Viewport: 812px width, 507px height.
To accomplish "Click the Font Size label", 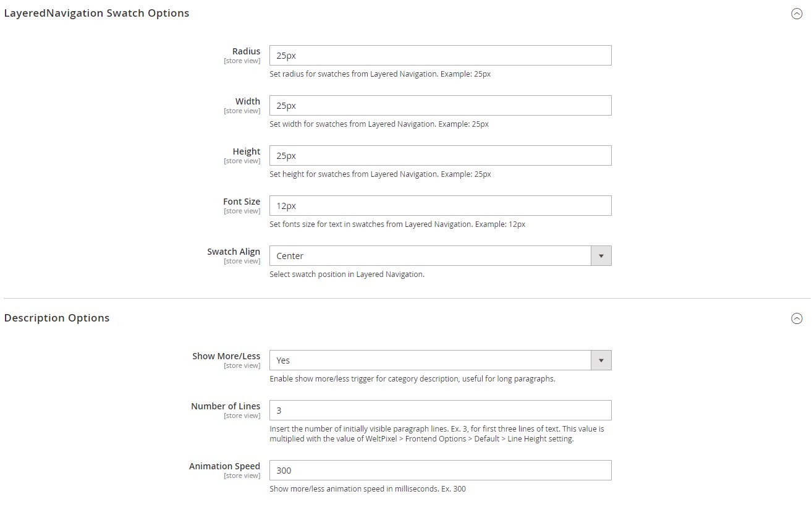I will coord(242,202).
